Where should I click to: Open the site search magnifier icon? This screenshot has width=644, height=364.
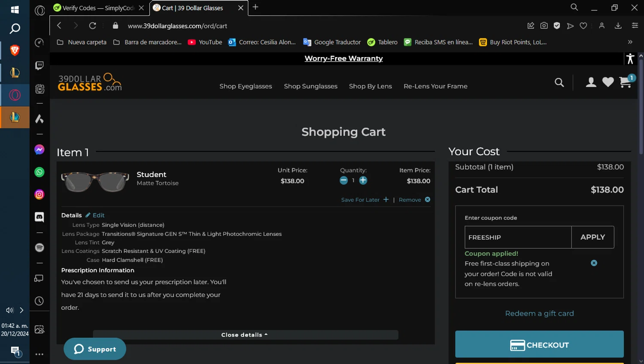click(559, 83)
